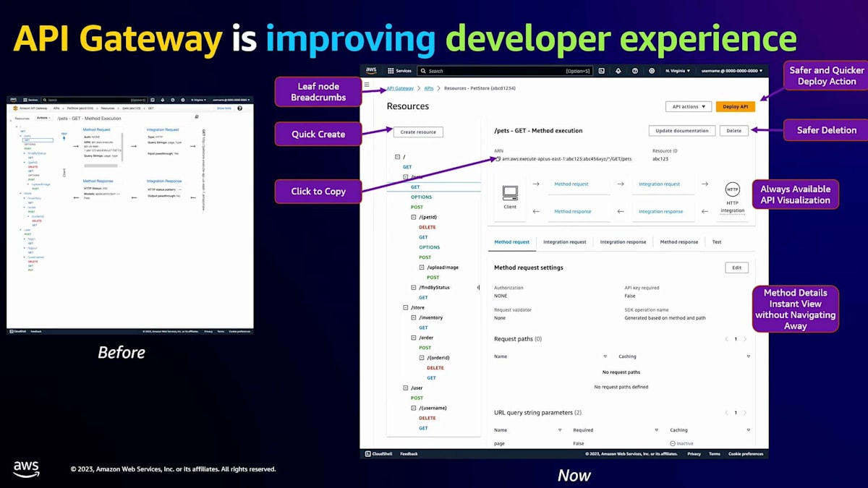The width and height of the screenshot is (868, 488).
Task: Collapse the /{orderId} tree node
Action: tap(421, 358)
